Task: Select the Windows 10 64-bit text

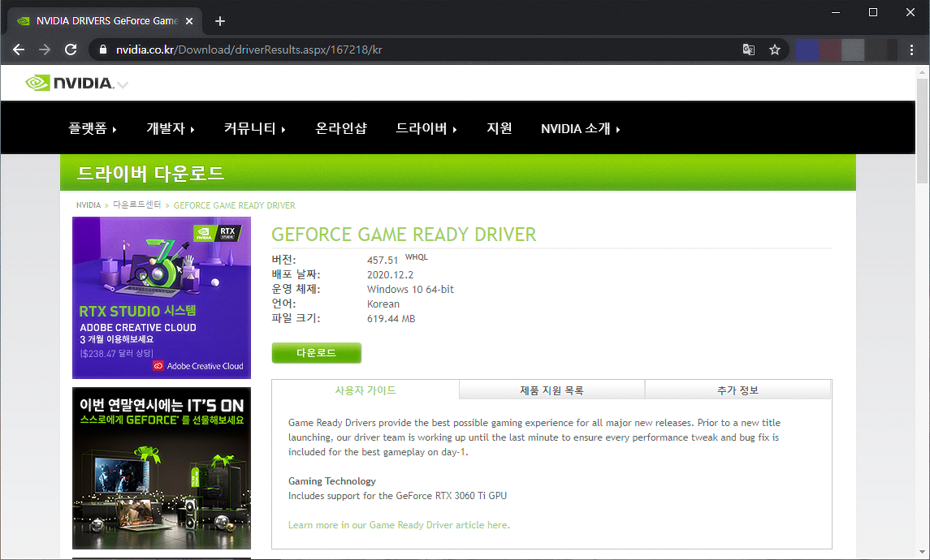Action: tap(410, 290)
